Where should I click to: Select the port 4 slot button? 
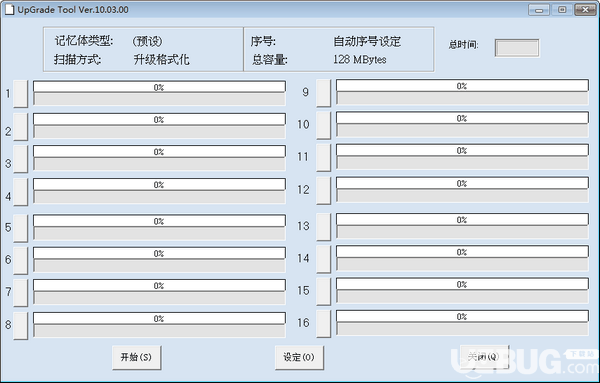[x=21, y=192]
